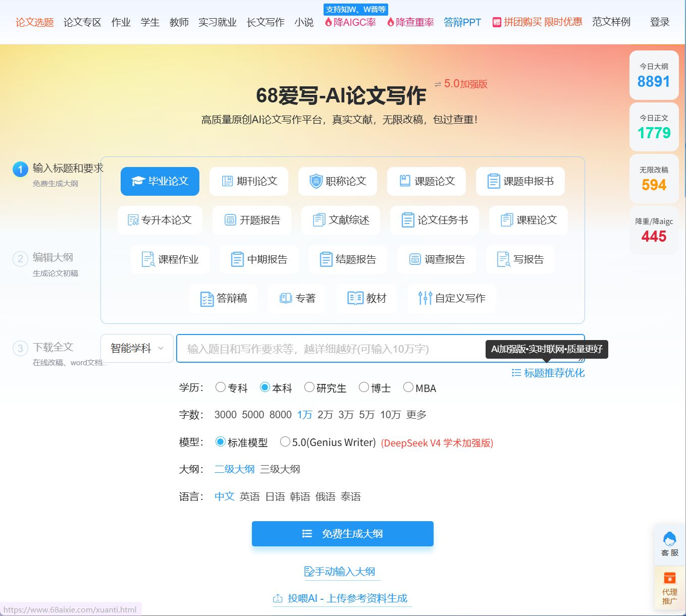This screenshot has width=686, height=616.
Task: Click the flame icon beside 降查重率
Action: (390, 22)
